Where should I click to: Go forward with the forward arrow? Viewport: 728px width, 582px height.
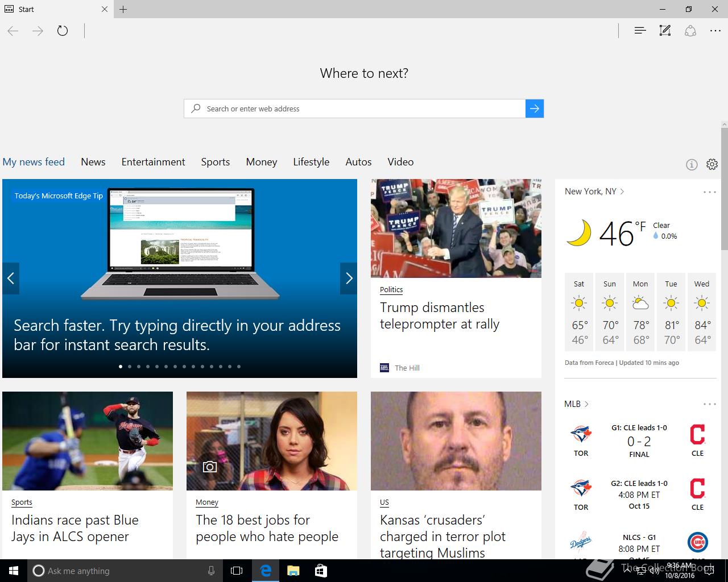pyautogui.click(x=38, y=31)
